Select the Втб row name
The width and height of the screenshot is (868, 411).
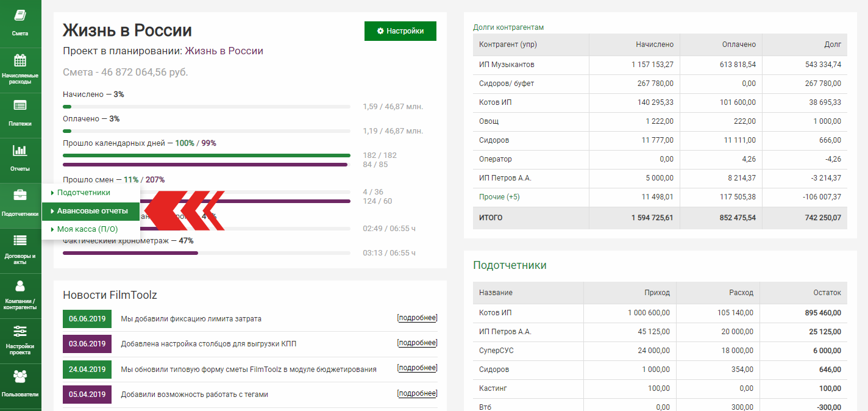pos(485,407)
